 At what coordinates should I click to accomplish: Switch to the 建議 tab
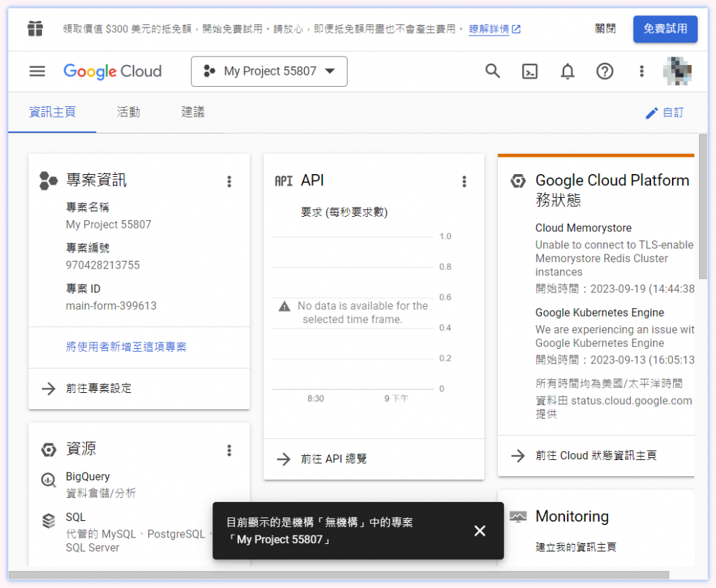pos(193,113)
